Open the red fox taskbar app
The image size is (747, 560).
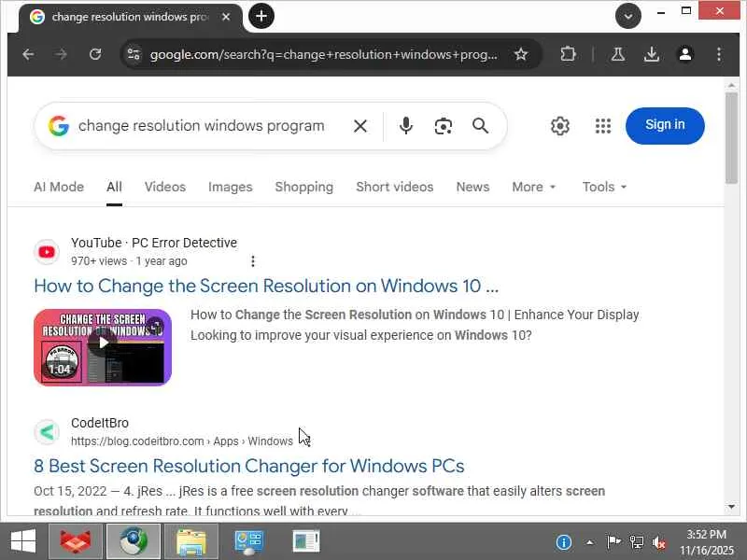(76, 541)
